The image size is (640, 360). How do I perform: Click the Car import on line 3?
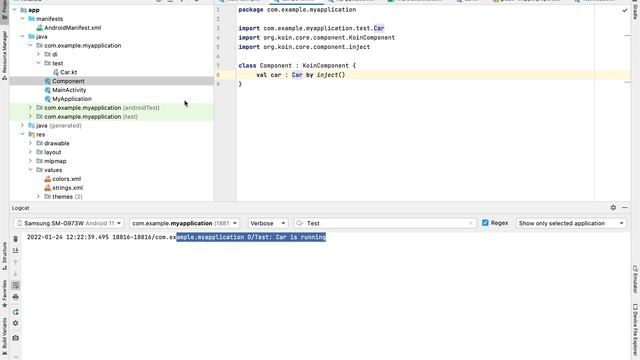pos(311,28)
